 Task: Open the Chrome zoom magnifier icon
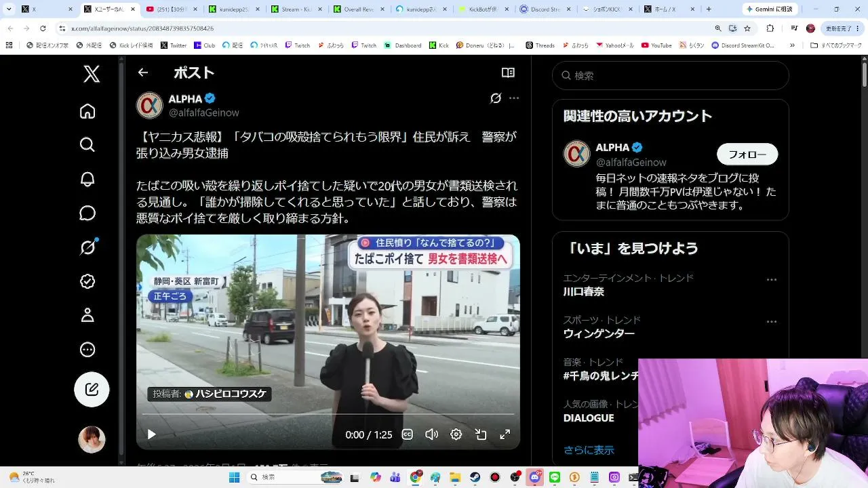tap(718, 28)
